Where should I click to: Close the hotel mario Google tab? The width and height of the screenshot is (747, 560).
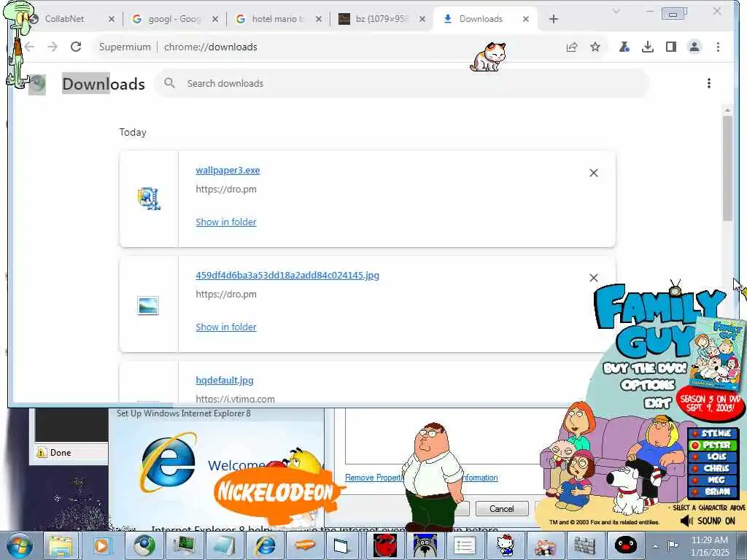319,19
